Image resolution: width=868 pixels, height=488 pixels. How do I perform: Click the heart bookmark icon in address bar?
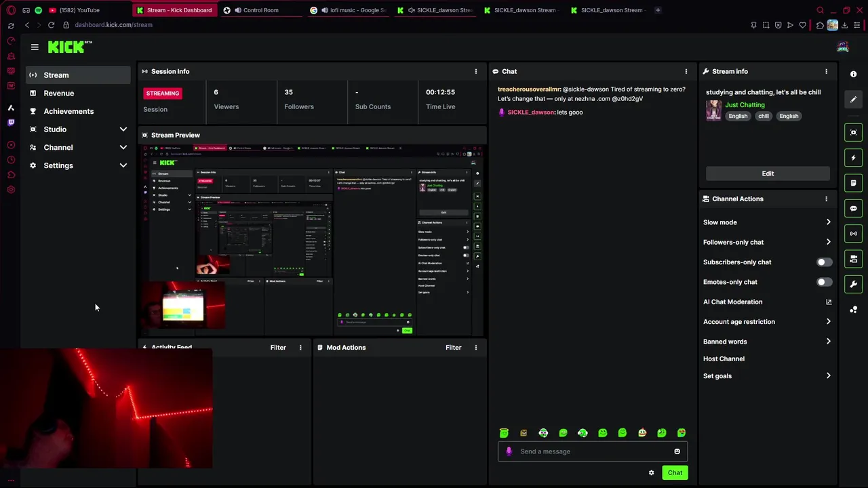(x=803, y=25)
